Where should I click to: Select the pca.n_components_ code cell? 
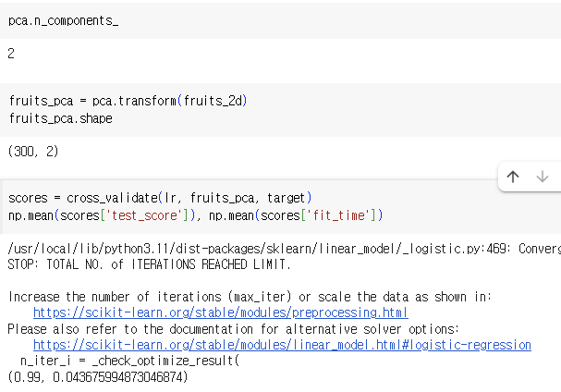(x=281, y=20)
